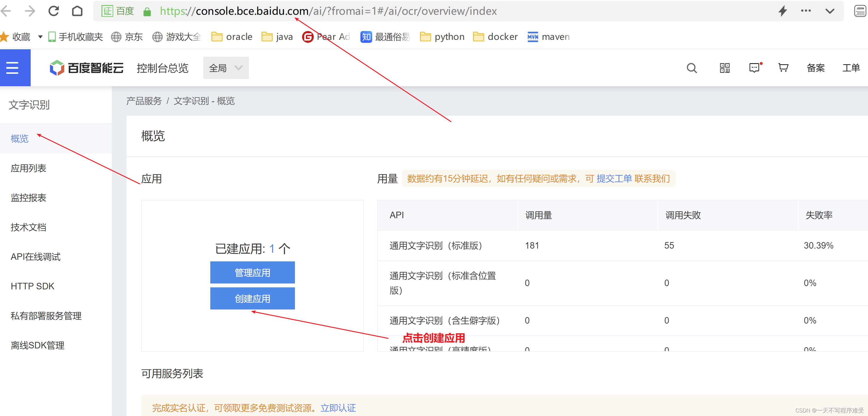
Task: Select 应用列表 in the sidebar
Action: (x=56, y=168)
